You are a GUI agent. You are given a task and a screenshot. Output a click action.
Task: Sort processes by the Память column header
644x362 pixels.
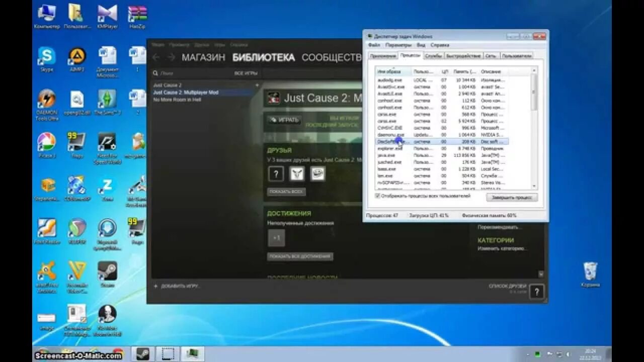click(465, 72)
